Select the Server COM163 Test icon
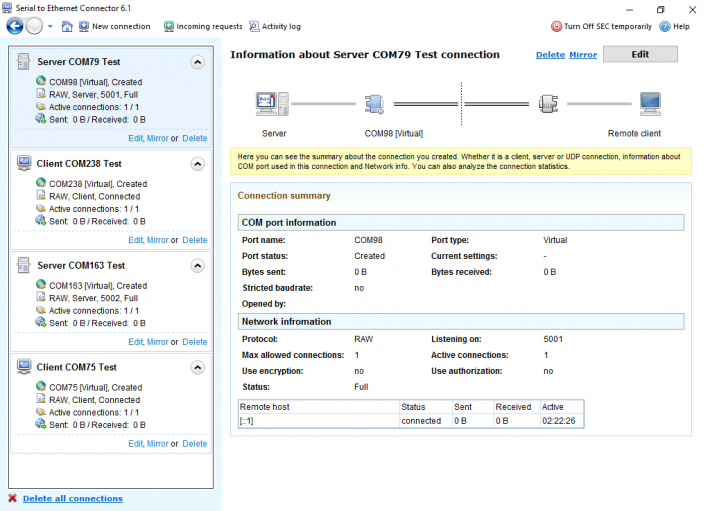 point(24,265)
